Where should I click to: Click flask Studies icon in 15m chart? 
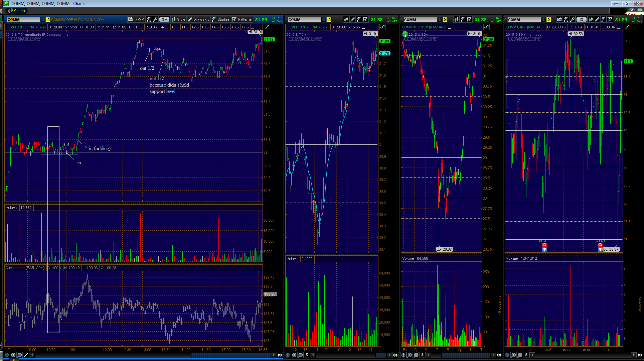coord(462,19)
